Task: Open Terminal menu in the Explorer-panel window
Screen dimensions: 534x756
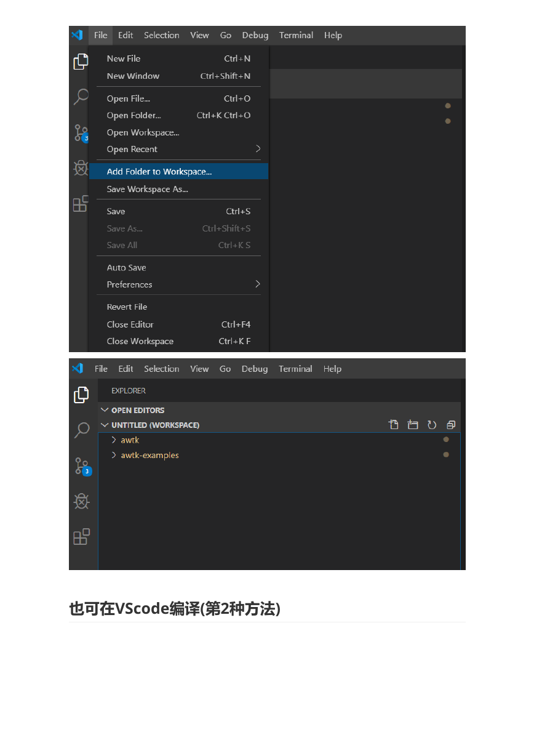Action: (x=295, y=369)
